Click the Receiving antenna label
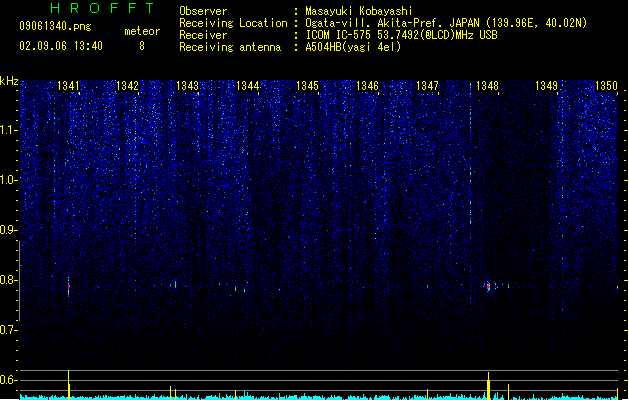Screen dimensions: 629x400 coord(230,47)
